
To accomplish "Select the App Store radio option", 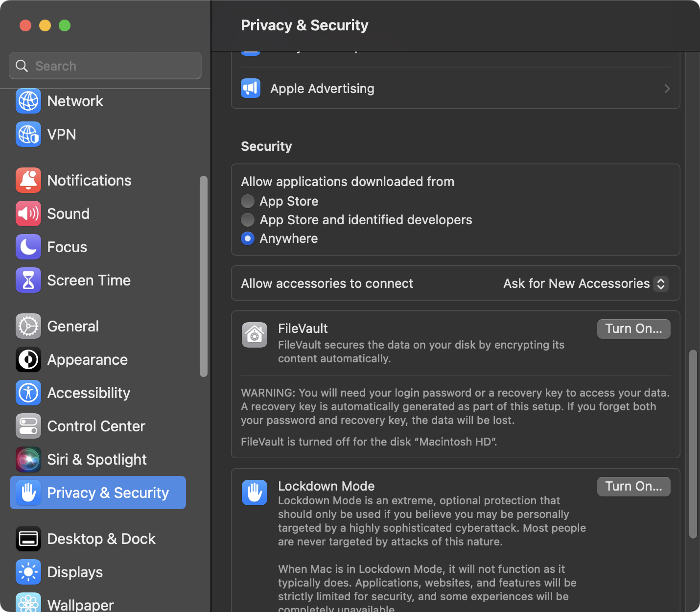I will (248, 201).
